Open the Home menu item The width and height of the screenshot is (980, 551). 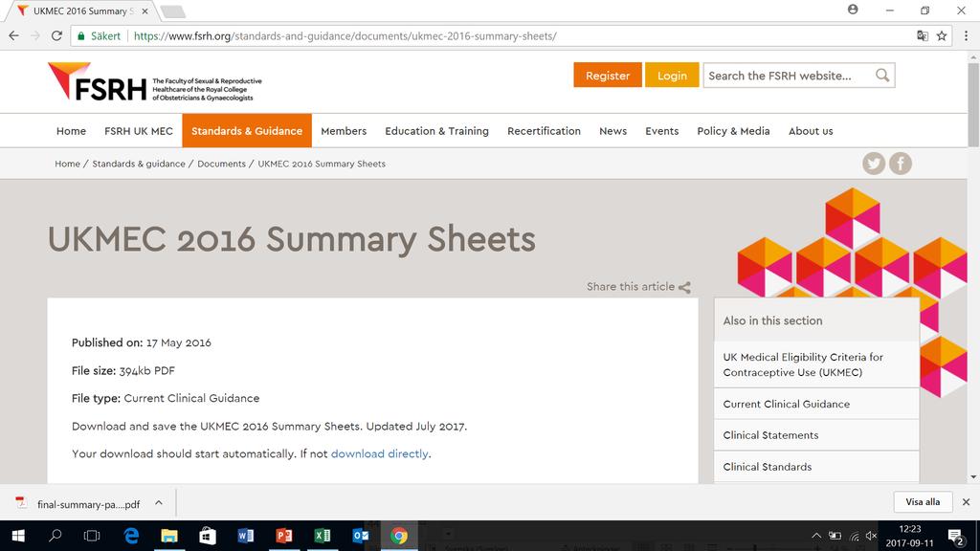click(x=71, y=131)
